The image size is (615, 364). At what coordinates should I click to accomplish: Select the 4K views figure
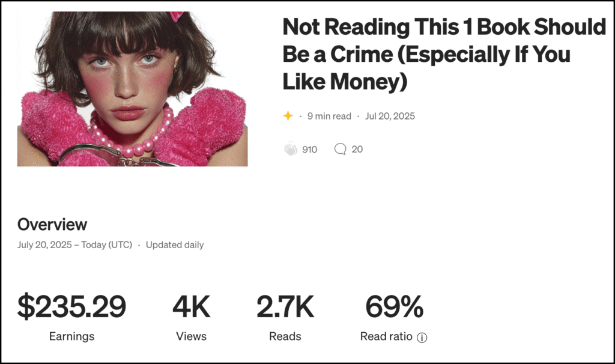click(x=192, y=308)
